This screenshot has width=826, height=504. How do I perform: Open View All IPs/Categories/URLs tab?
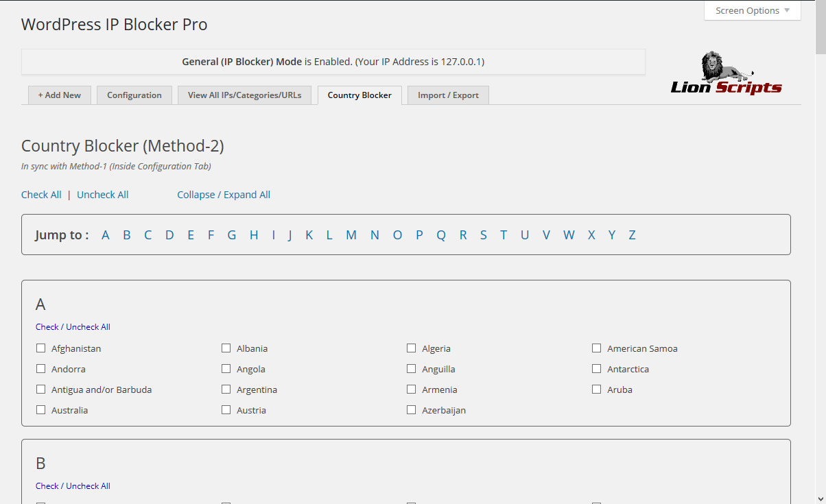point(244,95)
